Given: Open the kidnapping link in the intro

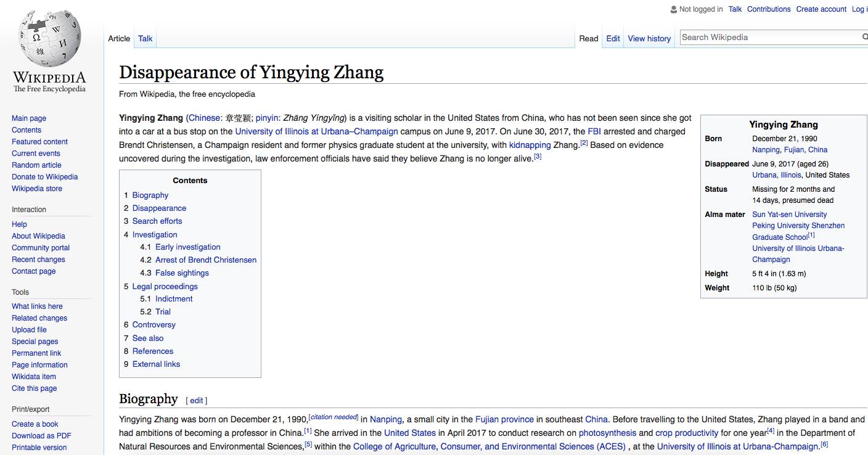Looking at the screenshot, I should [530, 145].
